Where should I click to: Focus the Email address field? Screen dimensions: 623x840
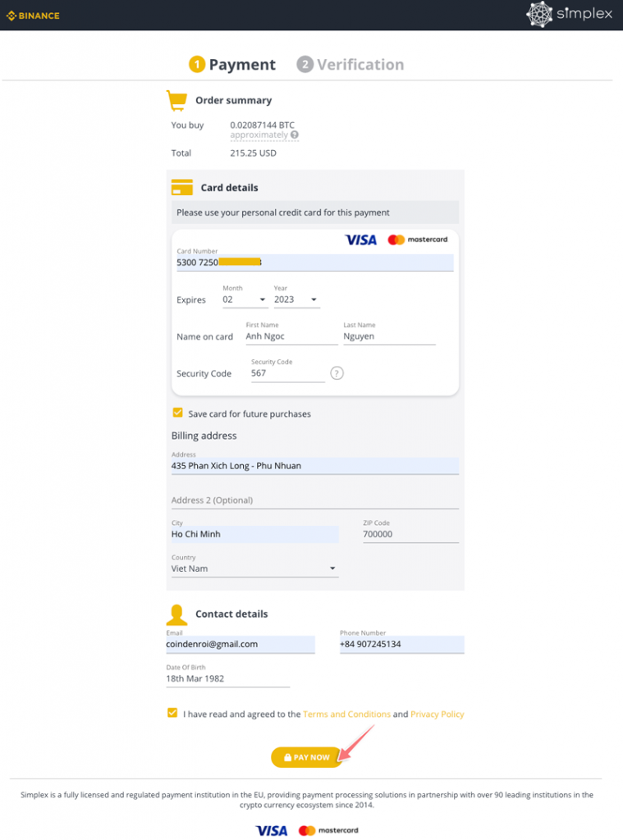tap(240, 645)
